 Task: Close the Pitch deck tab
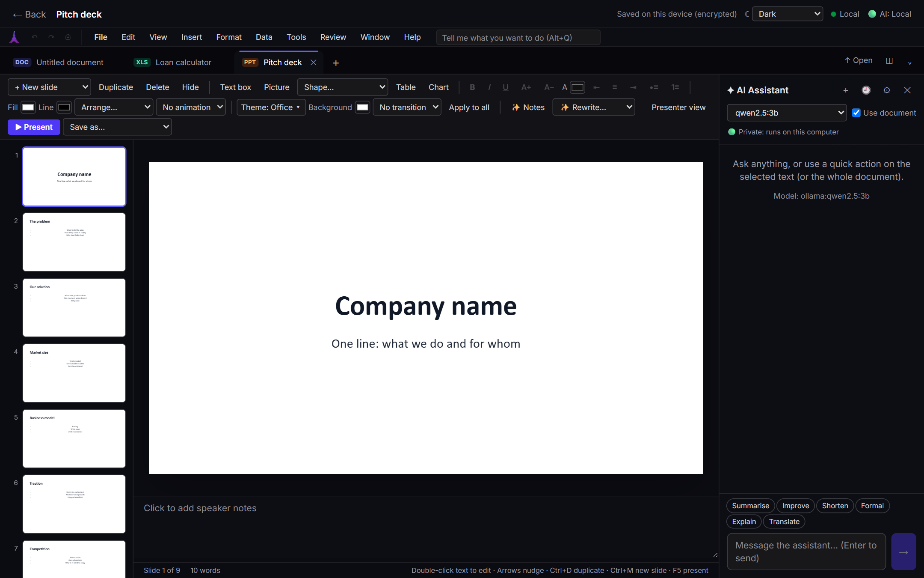[x=314, y=63]
